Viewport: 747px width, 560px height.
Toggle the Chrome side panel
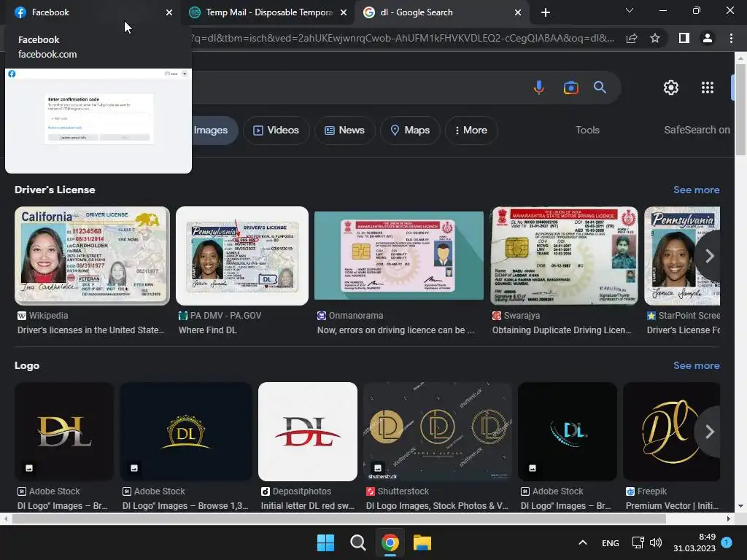coord(684,38)
